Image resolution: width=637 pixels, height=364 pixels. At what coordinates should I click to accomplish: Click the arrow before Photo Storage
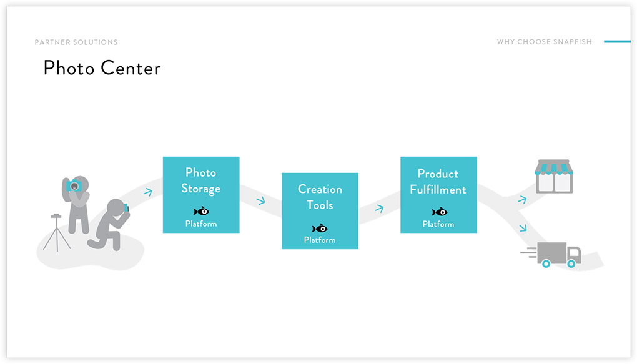pos(148,192)
